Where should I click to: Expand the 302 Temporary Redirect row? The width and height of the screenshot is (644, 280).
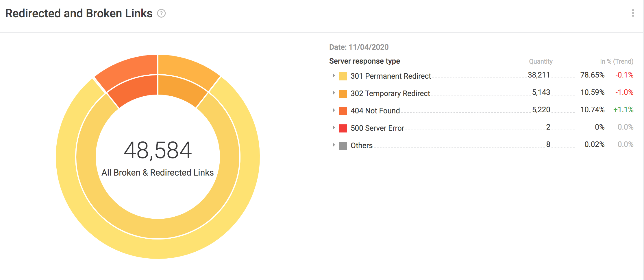coord(334,93)
